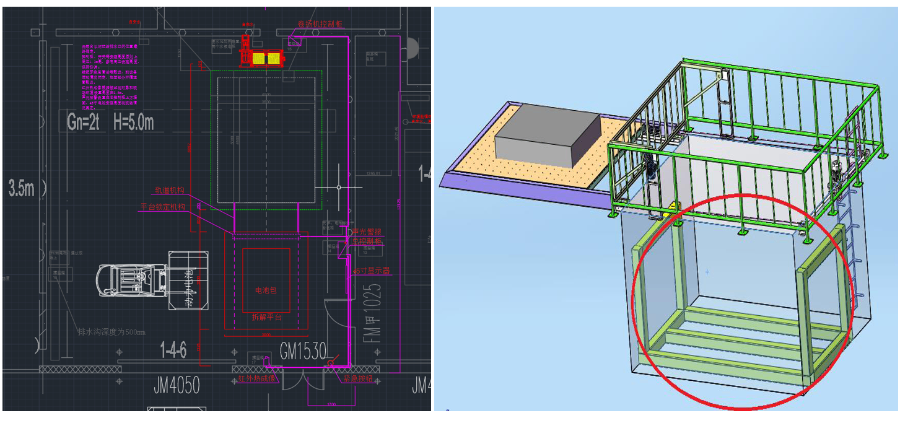Select the GM1530 door tag

point(303,350)
